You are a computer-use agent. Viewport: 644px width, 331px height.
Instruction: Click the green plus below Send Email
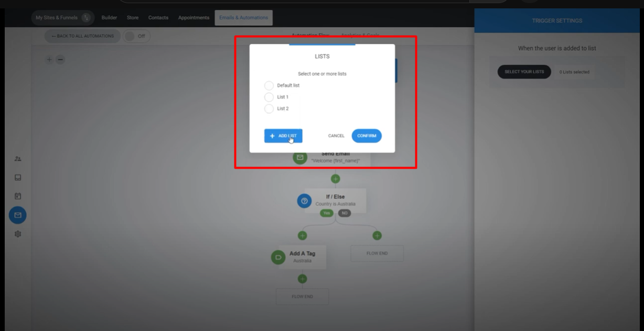336,179
